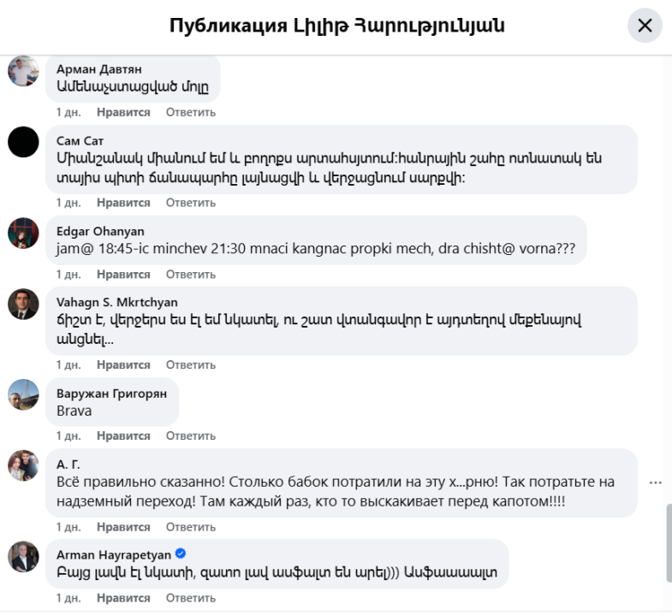The height and width of the screenshot is (616, 672).
Task: Click the verified badge next to Arman Hayrapetyan
Action: point(181,554)
